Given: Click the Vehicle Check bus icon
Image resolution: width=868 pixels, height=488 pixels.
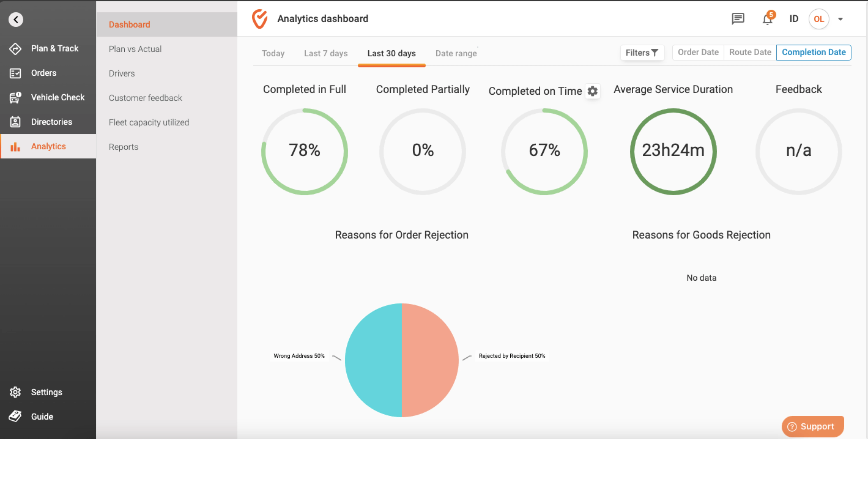Looking at the screenshot, I should tap(15, 97).
